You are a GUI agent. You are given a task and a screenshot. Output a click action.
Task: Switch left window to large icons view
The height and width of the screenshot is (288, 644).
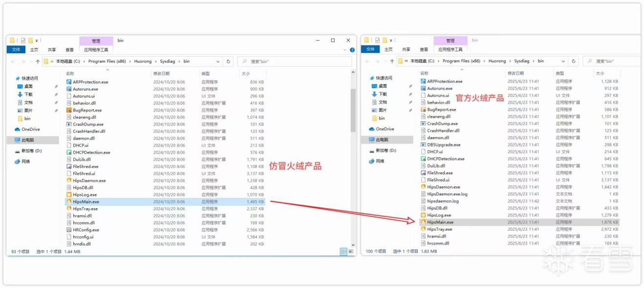pyautogui.click(x=351, y=251)
